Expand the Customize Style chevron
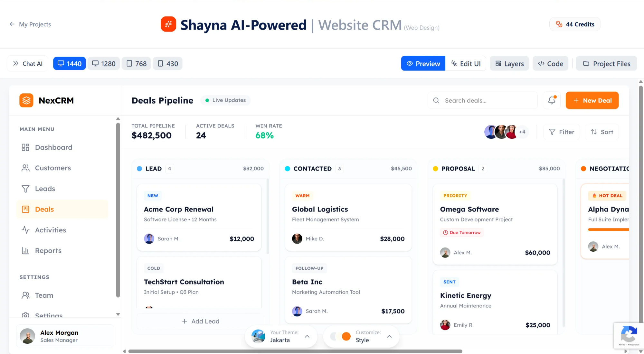644x354 pixels. coord(389,336)
